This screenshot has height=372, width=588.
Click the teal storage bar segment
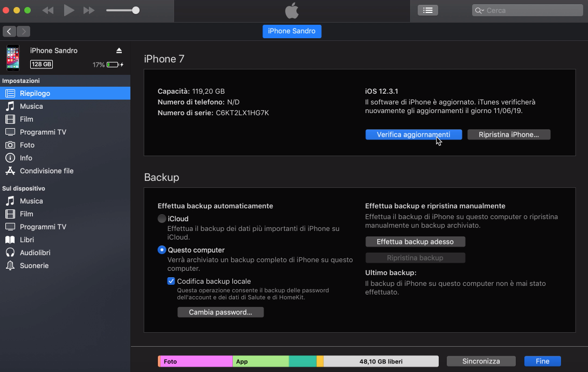click(303, 361)
